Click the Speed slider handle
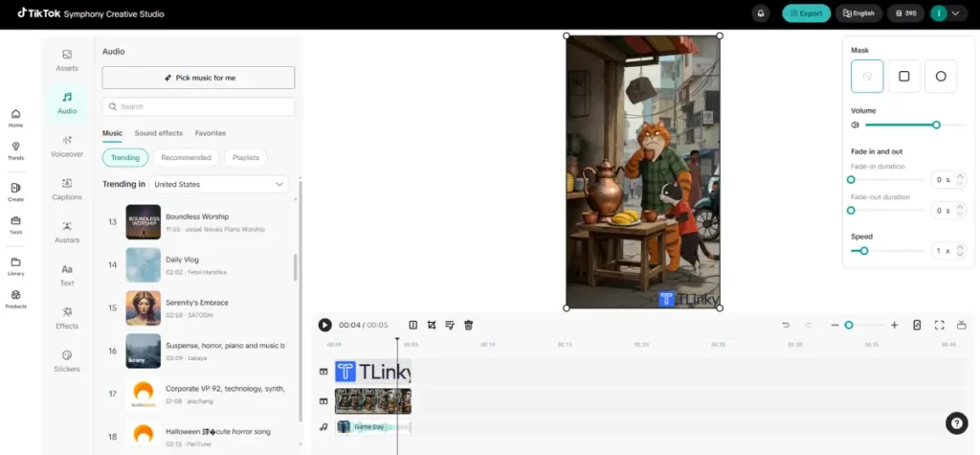 point(864,251)
